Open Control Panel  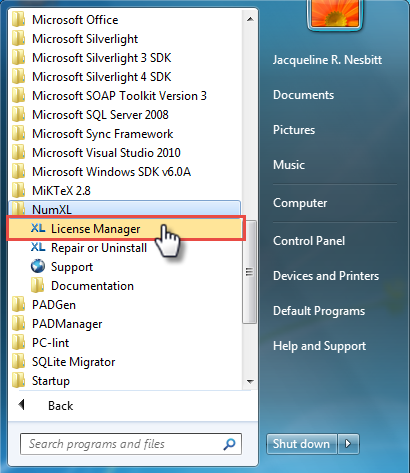pyautogui.click(x=309, y=241)
